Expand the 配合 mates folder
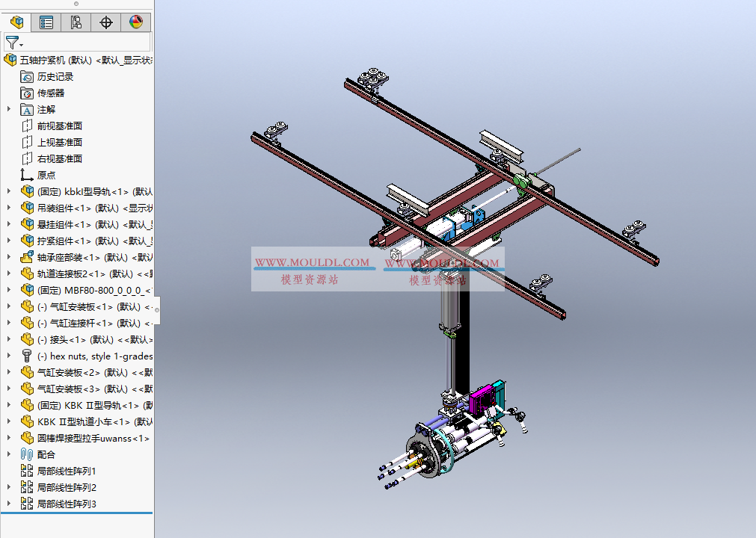The height and width of the screenshot is (538, 756). pos(9,454)
